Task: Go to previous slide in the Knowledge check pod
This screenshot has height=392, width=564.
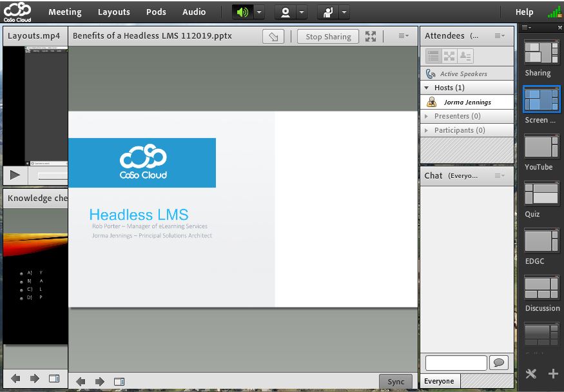Action: 15,378
